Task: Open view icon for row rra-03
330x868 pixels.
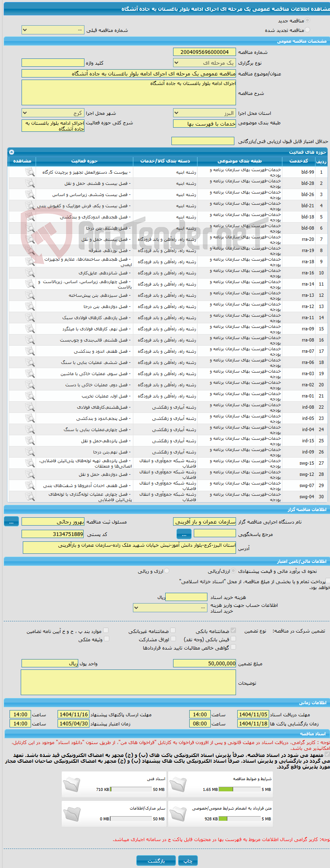Action: [x=30, y=373]
